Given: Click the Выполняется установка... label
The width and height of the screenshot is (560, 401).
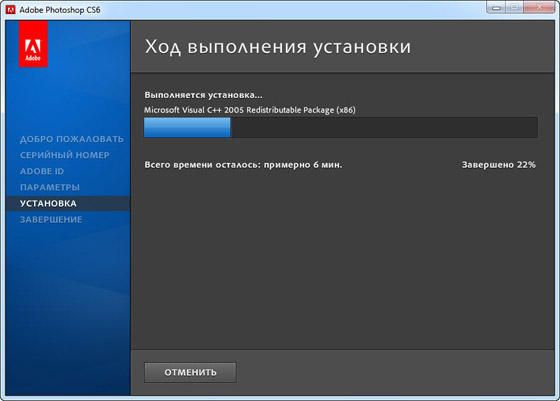Looking at the screenshot, I should (x=203, y=95).
